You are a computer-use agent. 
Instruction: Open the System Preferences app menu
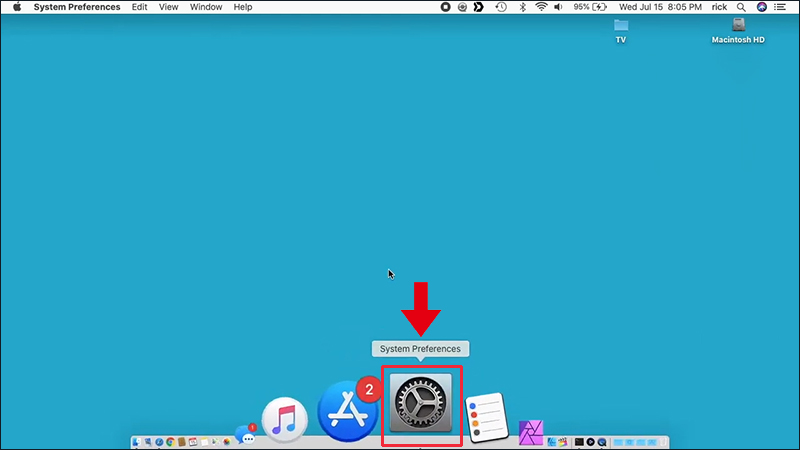[77, 7]
